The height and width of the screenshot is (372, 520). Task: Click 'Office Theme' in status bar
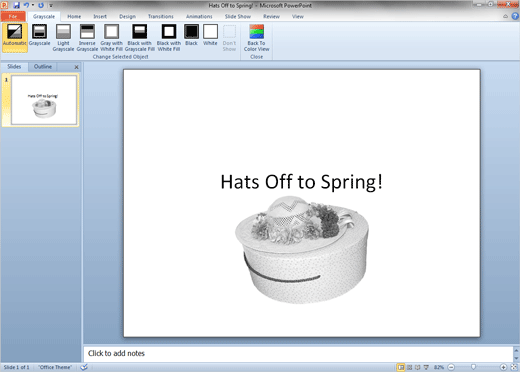pyautogui.click(x=55, y=367)
